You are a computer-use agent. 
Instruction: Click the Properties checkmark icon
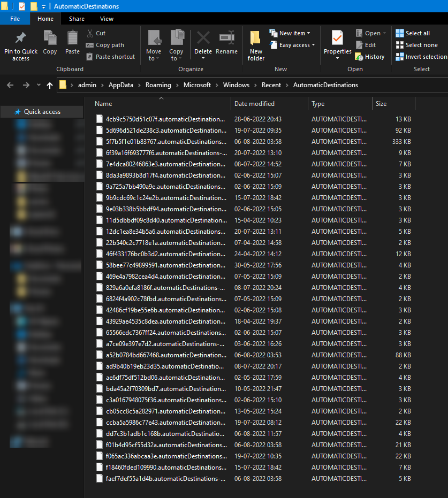[x=337, y=38]
